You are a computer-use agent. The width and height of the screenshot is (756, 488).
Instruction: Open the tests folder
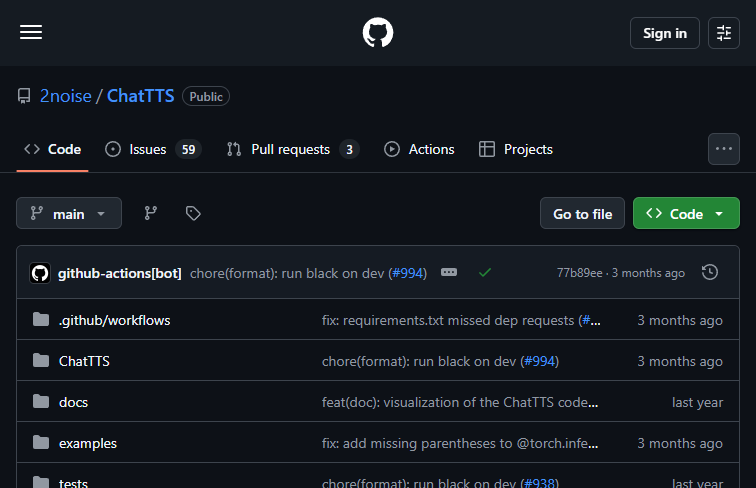[73, 482]
